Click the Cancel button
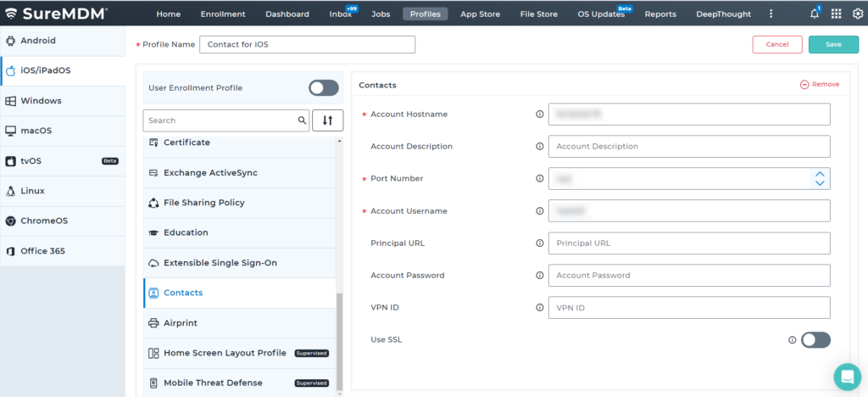 click(x=776, y=44)
